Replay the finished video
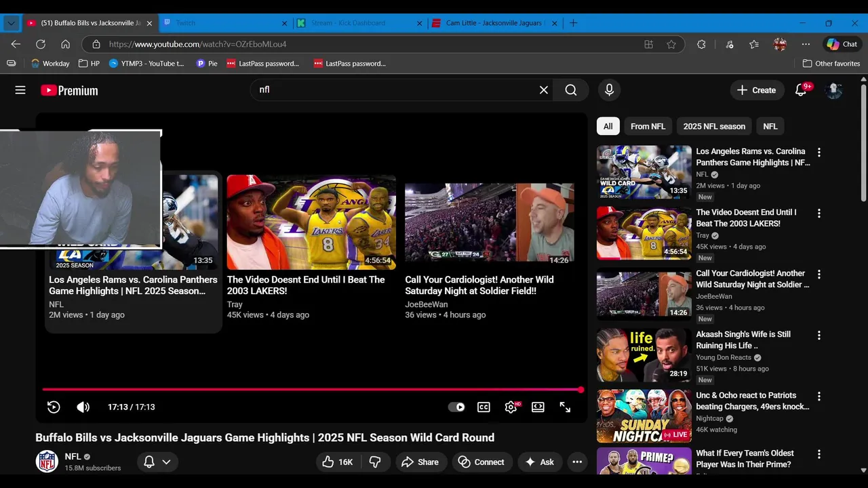This screenshot has height=488, width=868. click(54, 407)
